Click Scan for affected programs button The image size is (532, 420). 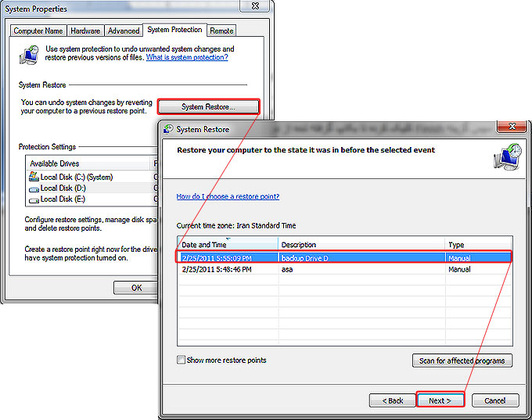point(462,361)
